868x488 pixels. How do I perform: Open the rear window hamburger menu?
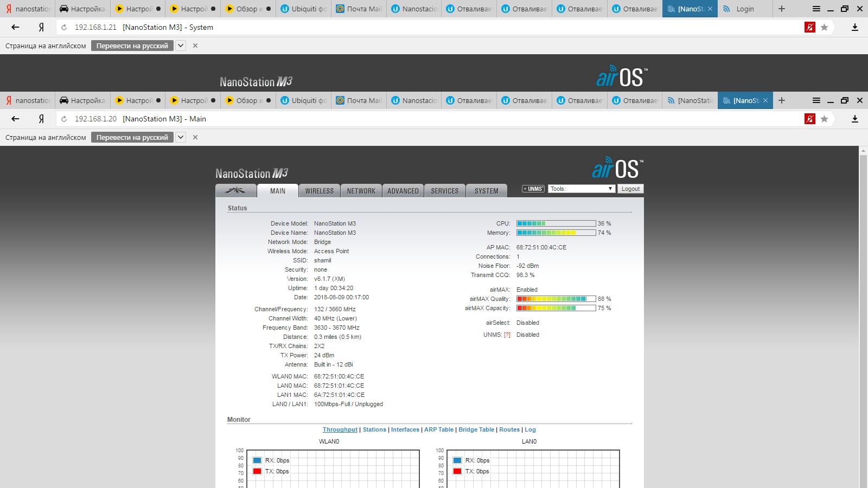tap(816, 9)
